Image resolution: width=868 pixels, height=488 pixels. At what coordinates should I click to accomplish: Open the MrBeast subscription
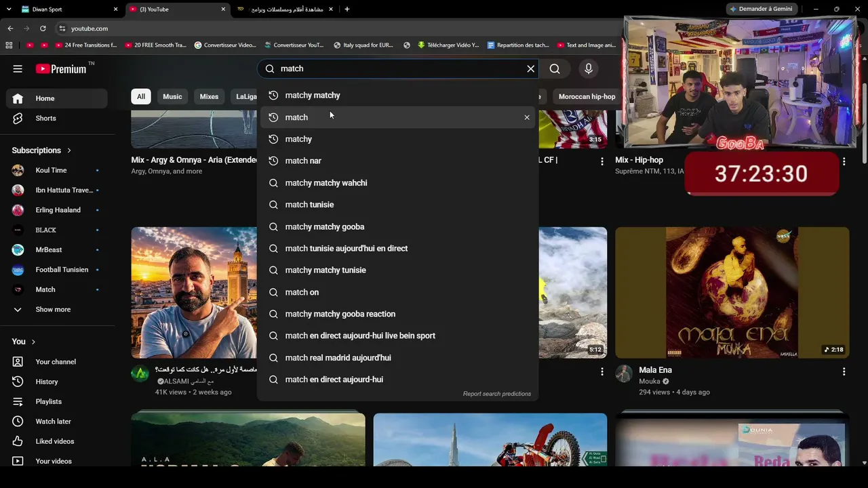tap(57, 250)
